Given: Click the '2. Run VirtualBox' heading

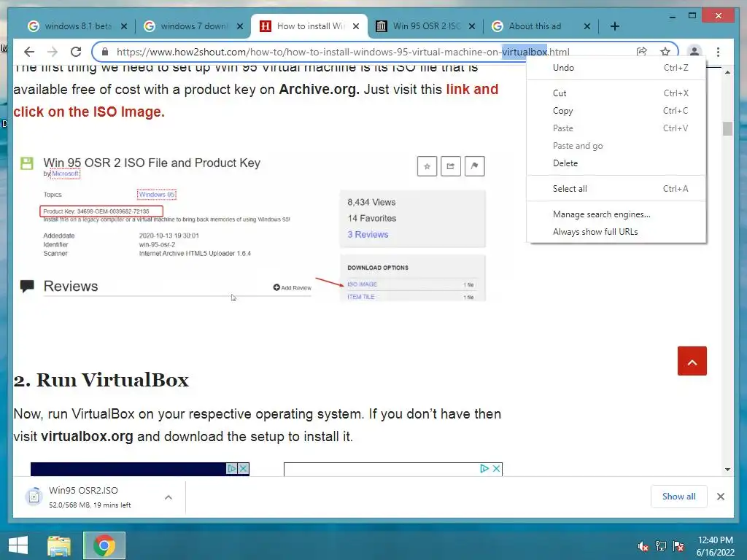Looking at the screenshot, I should pos(101,380).
